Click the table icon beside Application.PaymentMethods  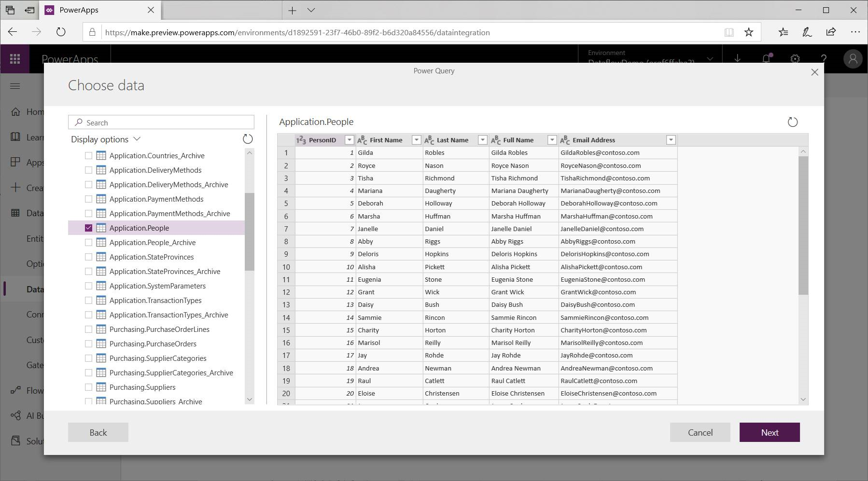pos(101,199)
